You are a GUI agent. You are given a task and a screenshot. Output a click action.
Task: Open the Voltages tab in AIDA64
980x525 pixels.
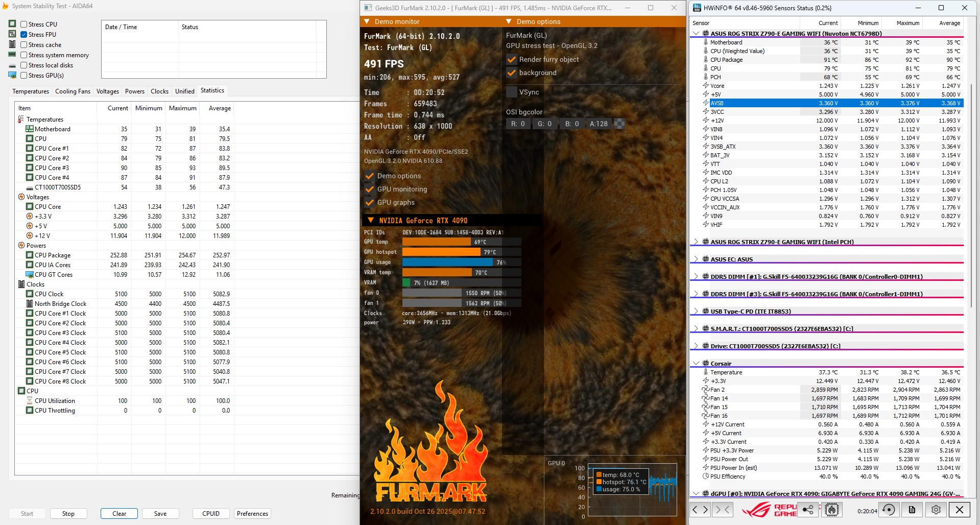coord(108,91)
